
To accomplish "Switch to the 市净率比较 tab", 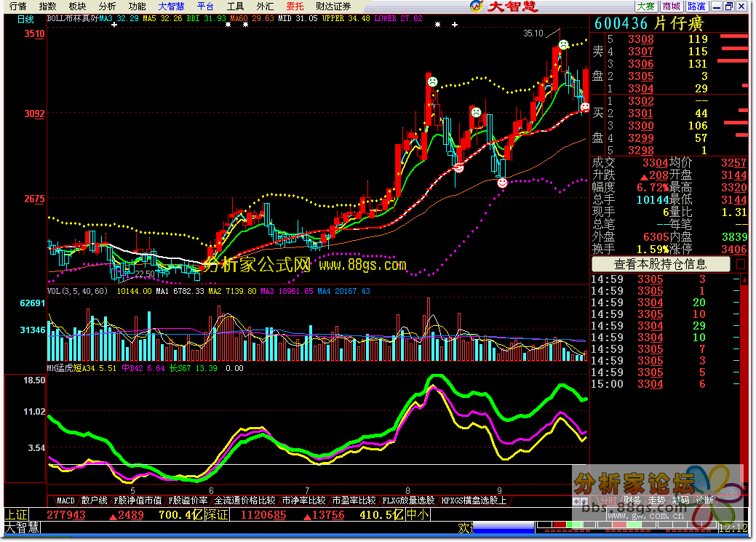I will 303,501.
